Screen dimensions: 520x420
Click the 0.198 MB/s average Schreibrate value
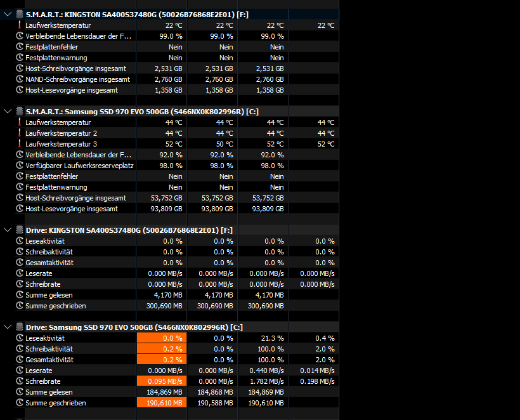317,381
